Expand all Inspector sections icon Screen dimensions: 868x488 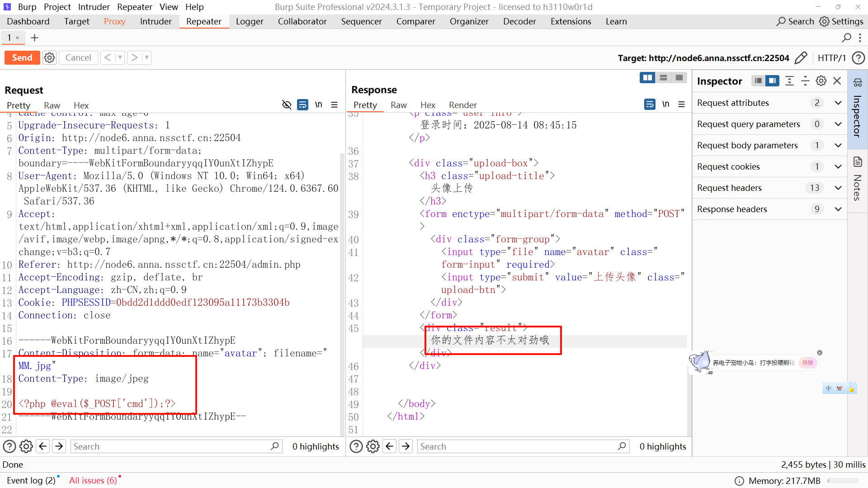coord(789,81)
